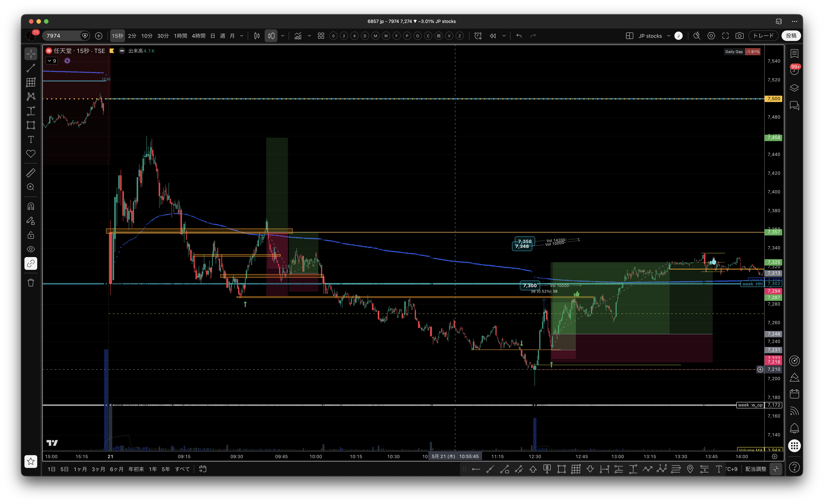Expand chart style dropdown arrow
Image resolution: width=824 pixels, height=504 pixels.
pyautogui.click(x=282, y=36)
